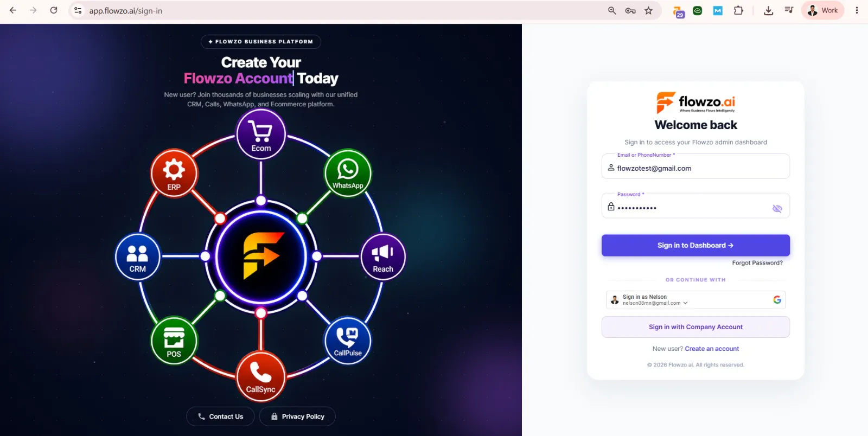
Task: Click the flowzo.ai logo on the sign-in card
Action: tap(696, 102)
